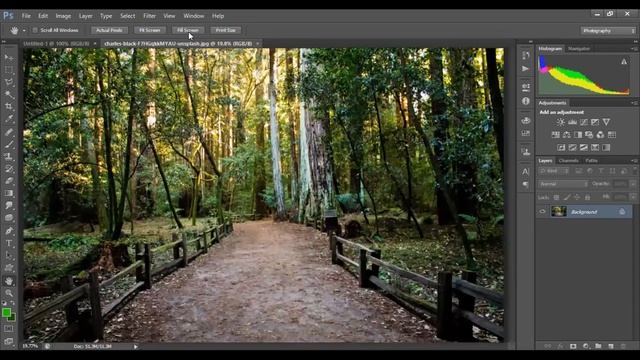Toggle lock all padlock
The width and height of the screenshot is (640, 360).
587,197
